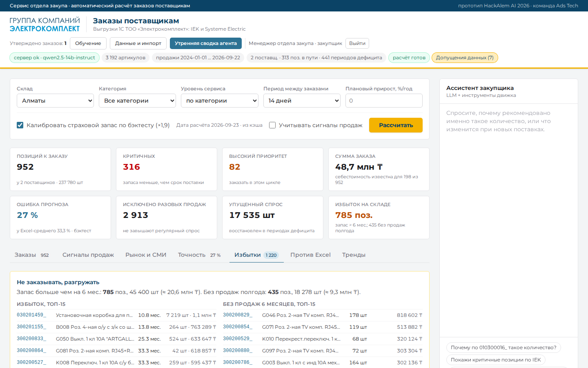Open no-sales item 300200854_
Viewport: 588px width, 368px height.
(x=238, y=327)
